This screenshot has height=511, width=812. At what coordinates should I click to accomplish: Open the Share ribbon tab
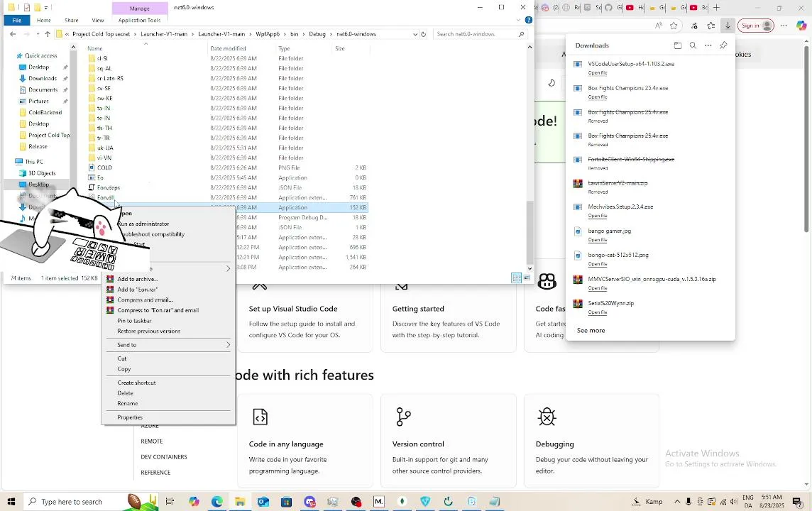pyautogui.click(x=72, y=20)
